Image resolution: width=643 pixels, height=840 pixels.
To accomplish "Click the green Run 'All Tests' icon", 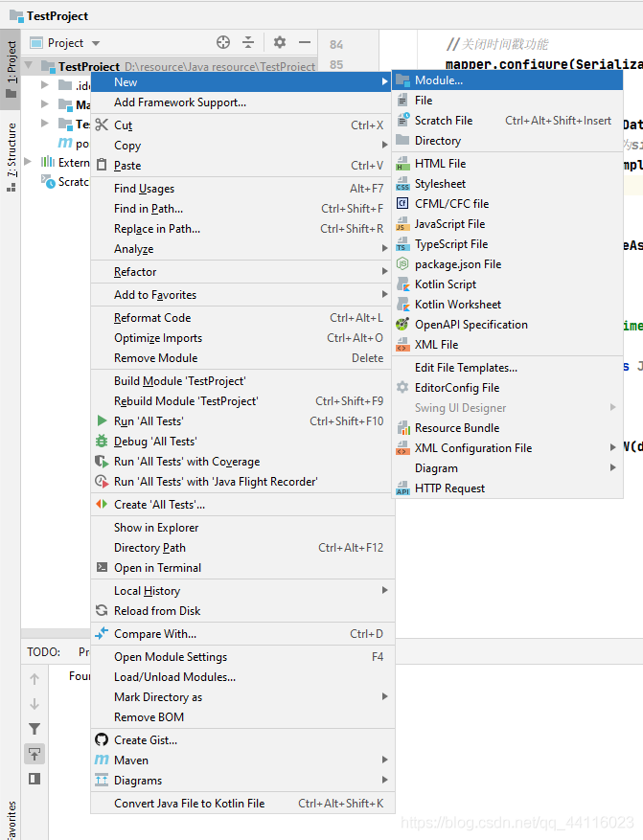I will click(102, 421).
